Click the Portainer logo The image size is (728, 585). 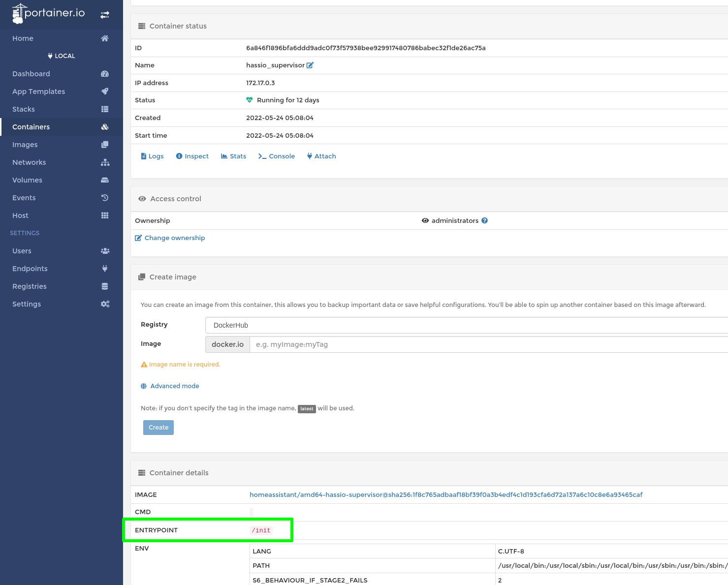[x=49, y=14]
